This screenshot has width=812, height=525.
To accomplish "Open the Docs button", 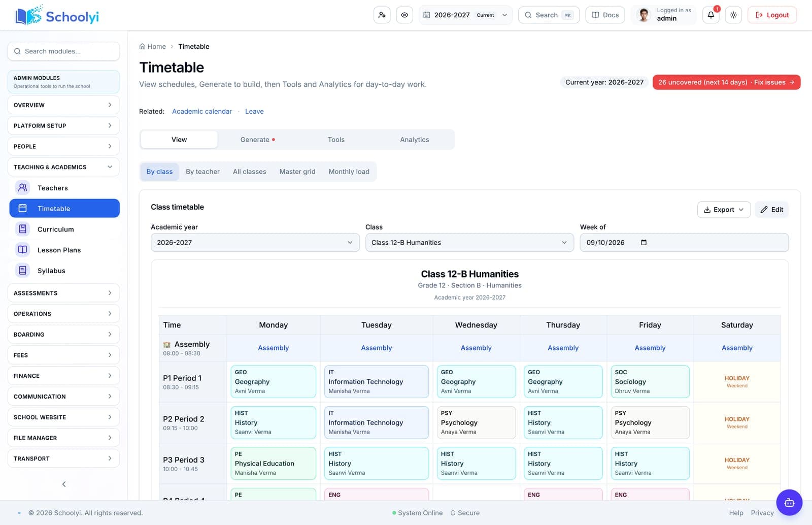I will pyautogui.click(x=605, y=15).
